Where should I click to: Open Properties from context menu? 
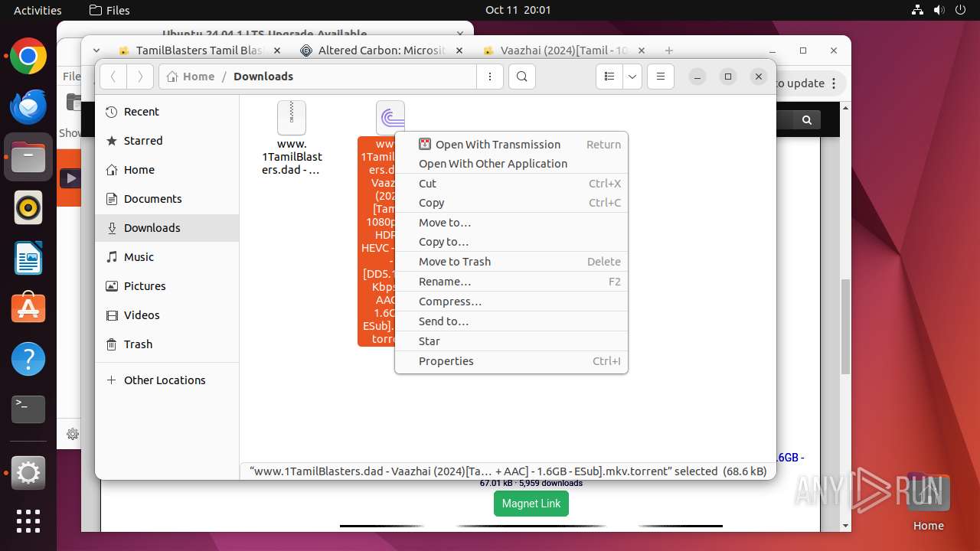tap(511, 361)
